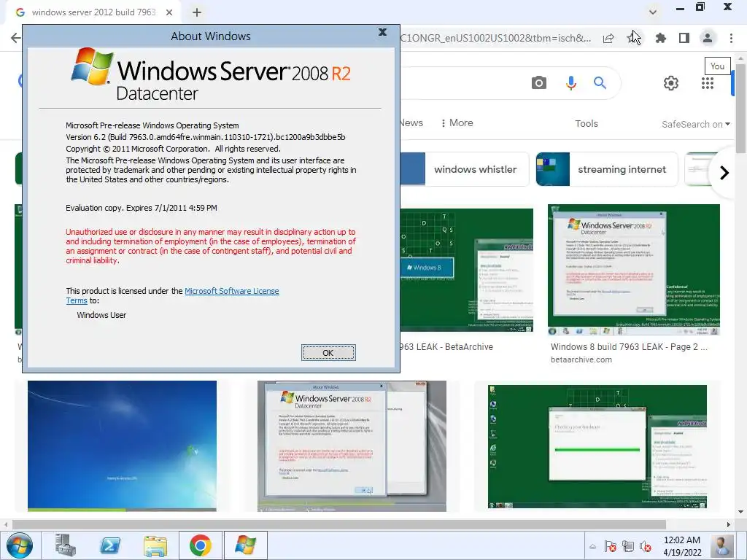Click Google search magnifier button
Screen dimensions: 747x560
pos(600,83)
